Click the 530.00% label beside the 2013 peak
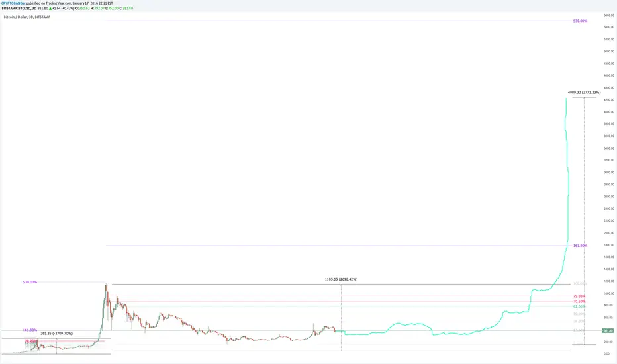 [30, 282]
